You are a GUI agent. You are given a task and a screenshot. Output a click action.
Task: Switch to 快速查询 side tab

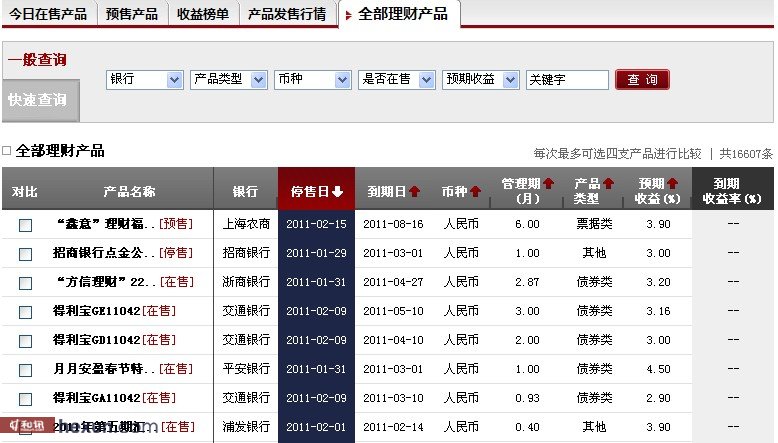click(x=41, y=100)
